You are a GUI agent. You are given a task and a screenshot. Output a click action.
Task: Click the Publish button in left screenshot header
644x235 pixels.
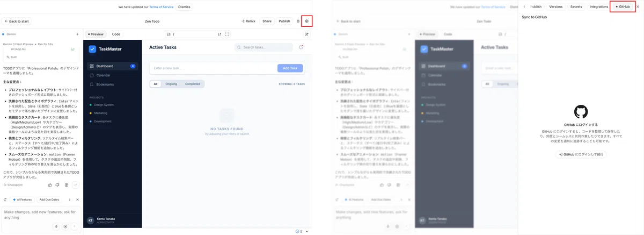(284, 22)
